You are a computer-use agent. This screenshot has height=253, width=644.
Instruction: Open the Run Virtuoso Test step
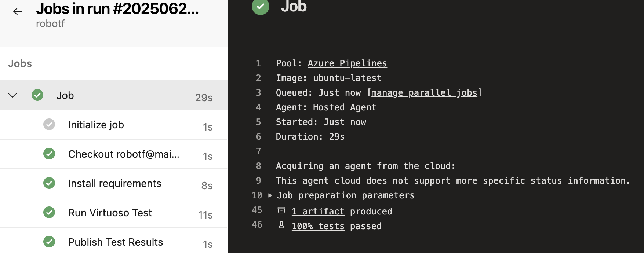tap(110, 213)
